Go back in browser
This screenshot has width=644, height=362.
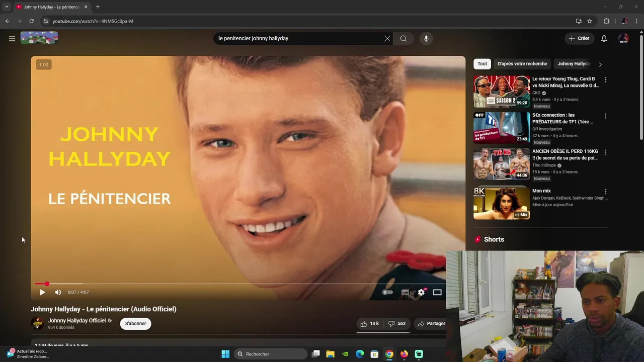pyautogui.click(x=7, y=21)
